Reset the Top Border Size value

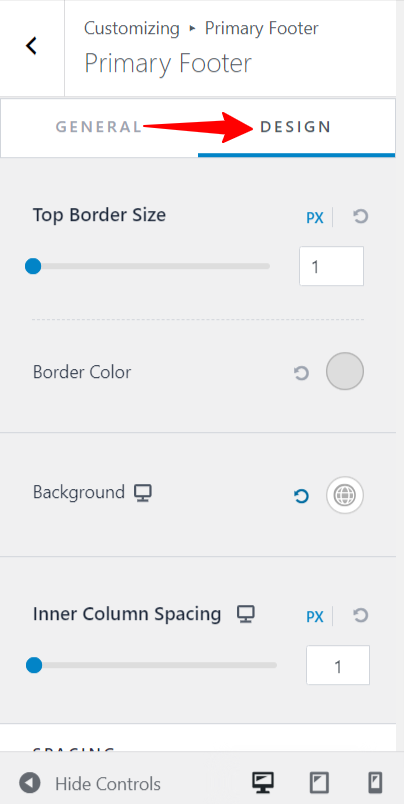361,217
